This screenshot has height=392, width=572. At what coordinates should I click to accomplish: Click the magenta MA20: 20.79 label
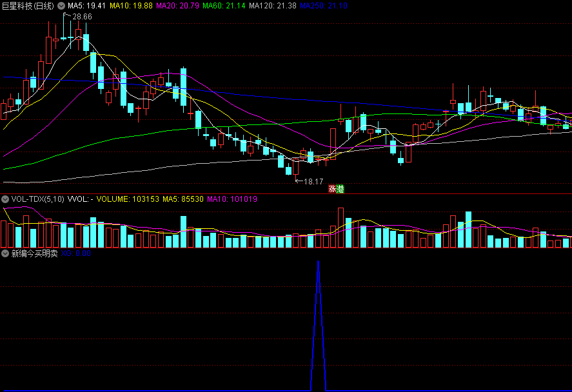click(177, 6)
